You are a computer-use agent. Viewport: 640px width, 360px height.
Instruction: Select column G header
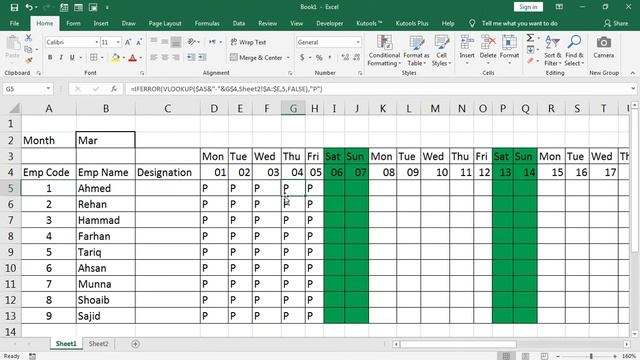(x=293, y=108)
